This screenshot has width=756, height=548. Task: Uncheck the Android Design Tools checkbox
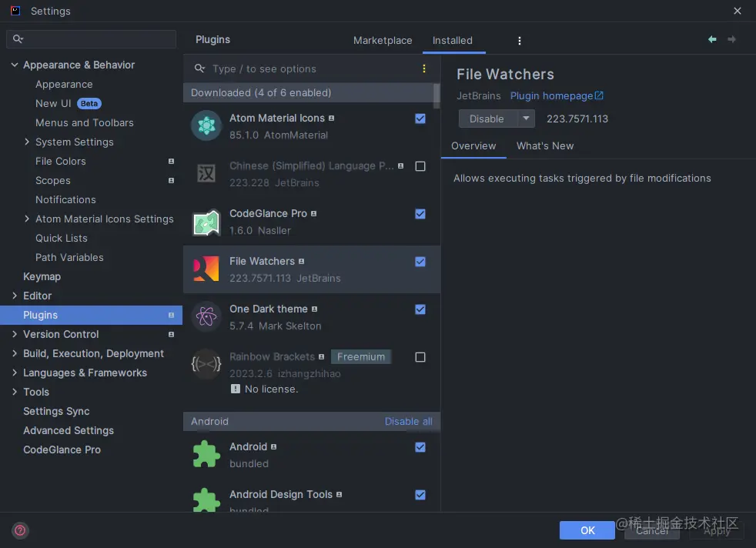point(420,495)
